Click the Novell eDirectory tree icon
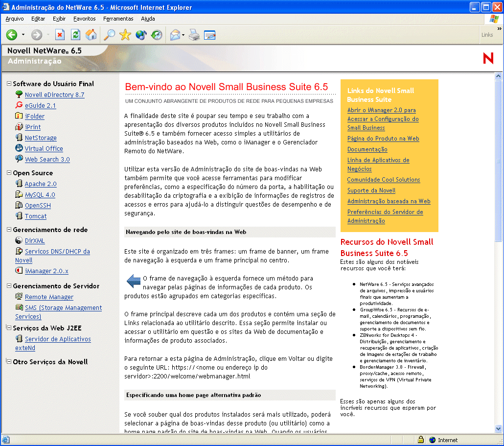504x446 pixels. (19, 94)
